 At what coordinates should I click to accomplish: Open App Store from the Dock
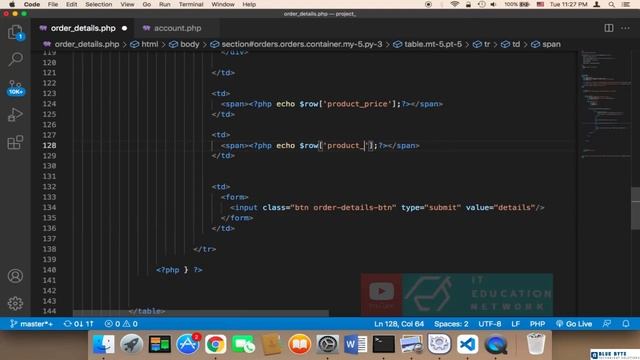tap(188, 344)
